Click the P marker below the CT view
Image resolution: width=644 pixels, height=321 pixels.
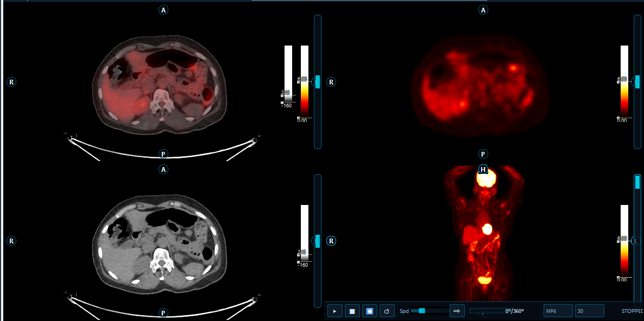pyautogui.click(x=163, y=313)
